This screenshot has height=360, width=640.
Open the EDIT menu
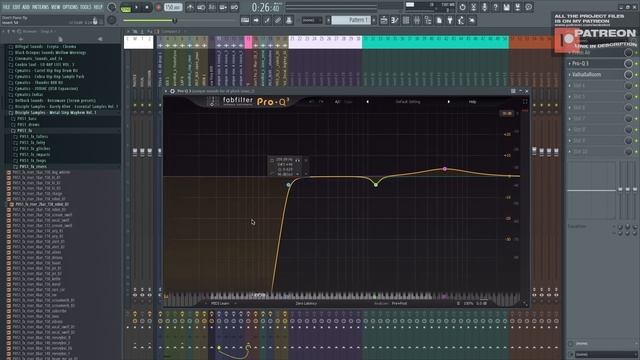pos(16,7)
